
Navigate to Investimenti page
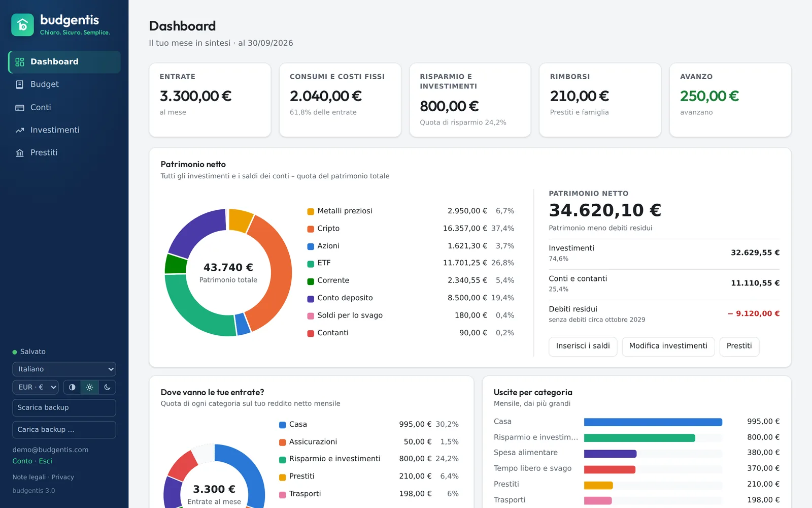pos(64,130)
